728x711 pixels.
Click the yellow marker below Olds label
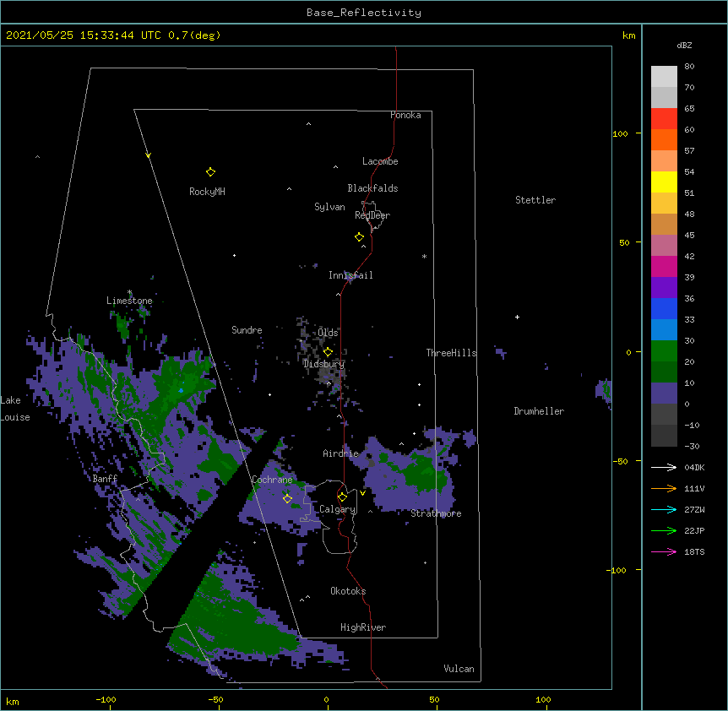328,351
